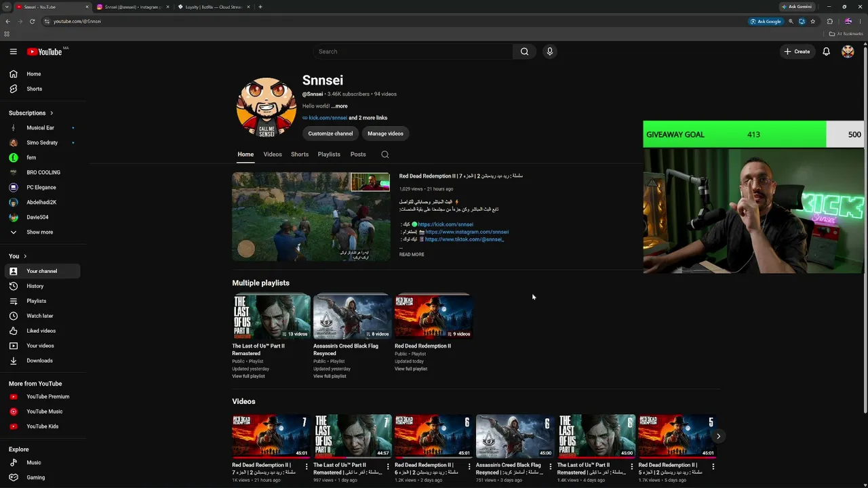Click the Ask Google button in address bar
The image size is (868, 488).
(766, 21)
